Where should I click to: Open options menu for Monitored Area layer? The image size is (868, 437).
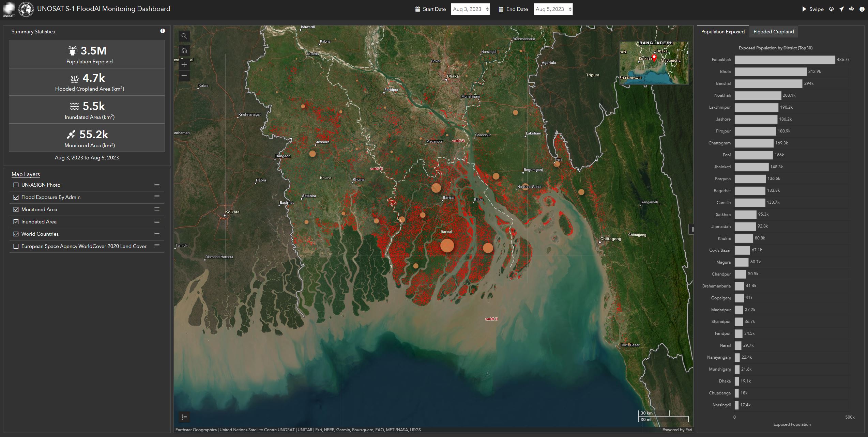(157, 209)
